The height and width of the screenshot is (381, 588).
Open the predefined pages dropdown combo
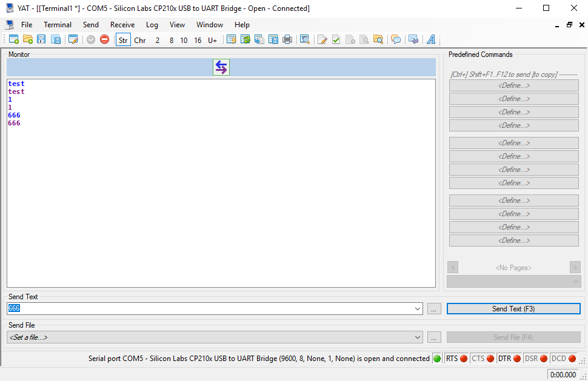514,281
